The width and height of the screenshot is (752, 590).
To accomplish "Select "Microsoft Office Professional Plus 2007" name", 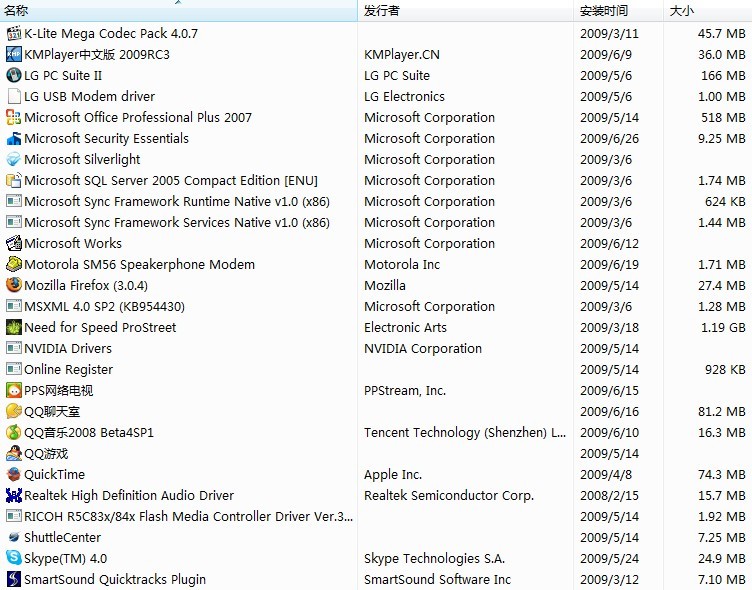I will [138, 118].
